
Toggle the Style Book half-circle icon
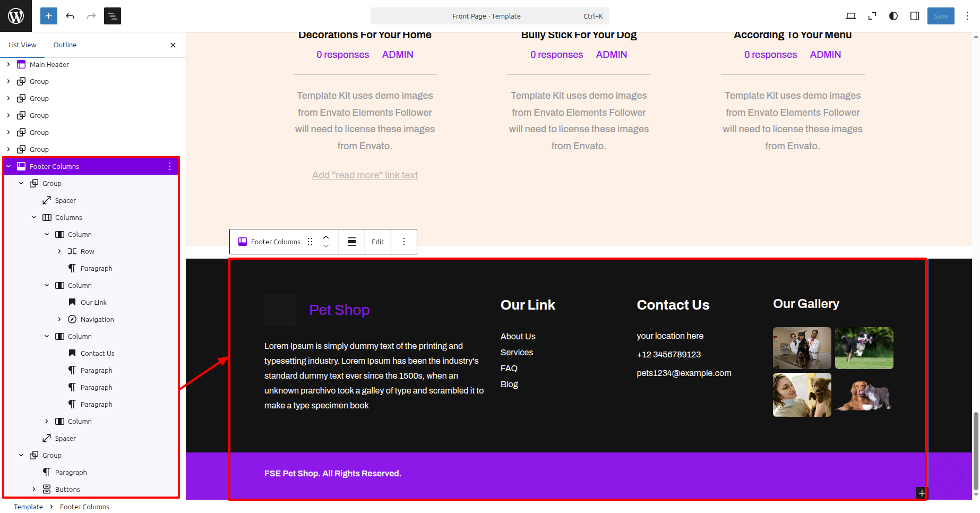pos(893,16)
